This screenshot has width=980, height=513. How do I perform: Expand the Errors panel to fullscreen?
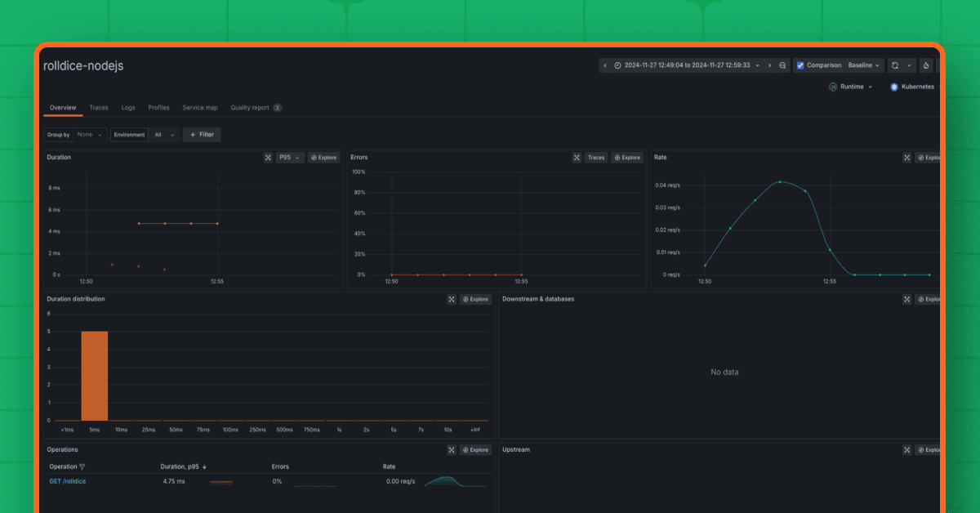pos(577,157)
